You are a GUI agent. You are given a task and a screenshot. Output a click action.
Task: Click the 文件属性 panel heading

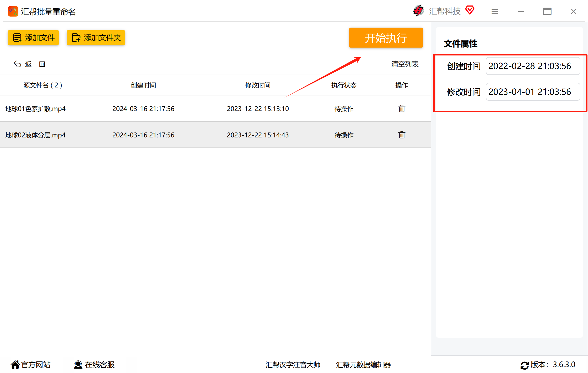461,44
